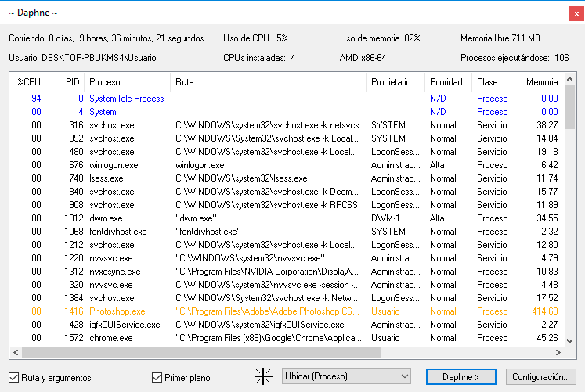The height and width of the screenshot is (392, 585).
Task: Click the horizontal scrollbar thumb
Action: (201, 353)
